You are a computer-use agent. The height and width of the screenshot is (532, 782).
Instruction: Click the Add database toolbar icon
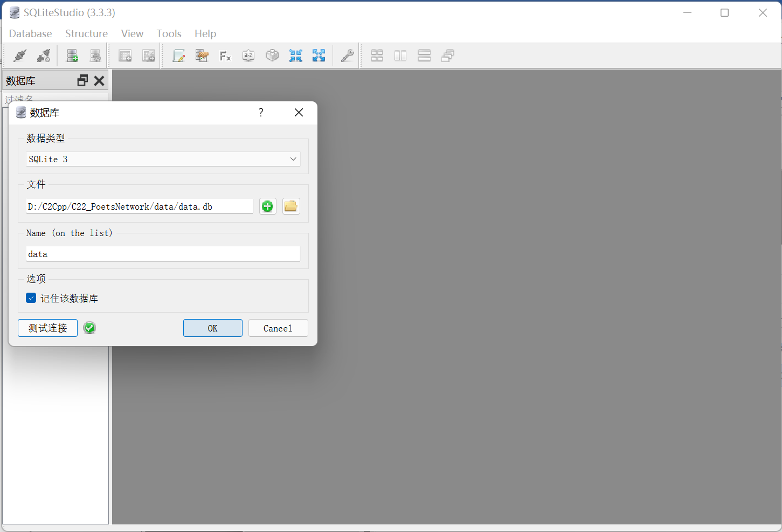(72, 56)
